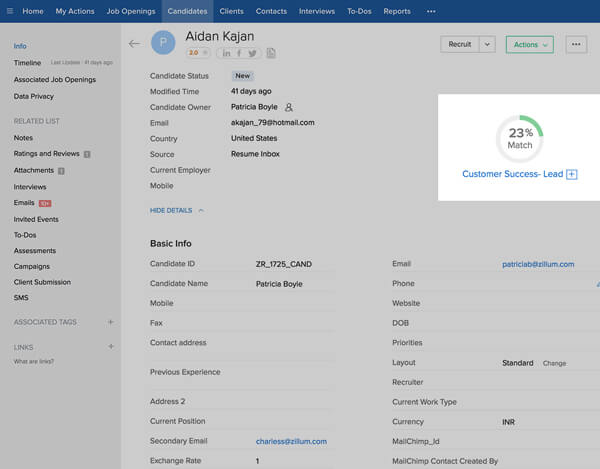Screen dimensions: 600x469
Task: Click the plus icon beside Customer Success- Lead
Action: point(572,174)
